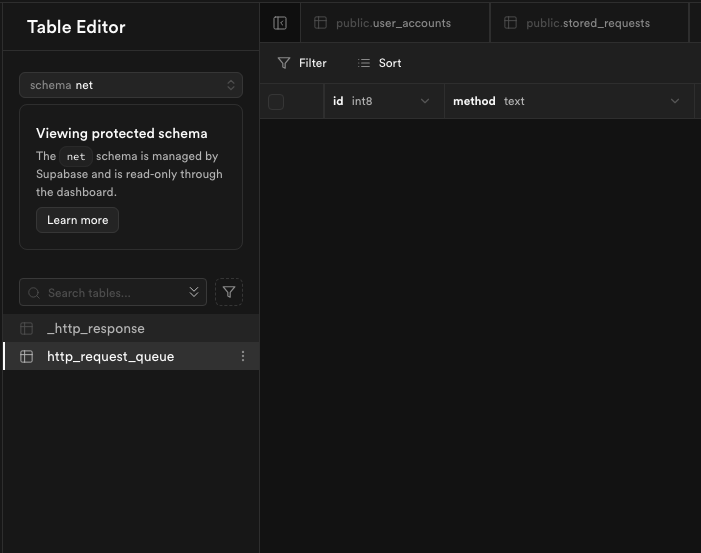The height and width of the screenshot is (553, 701).
Task: Click the method text column header
Action: pyautogui.click(x=569, y=101)
